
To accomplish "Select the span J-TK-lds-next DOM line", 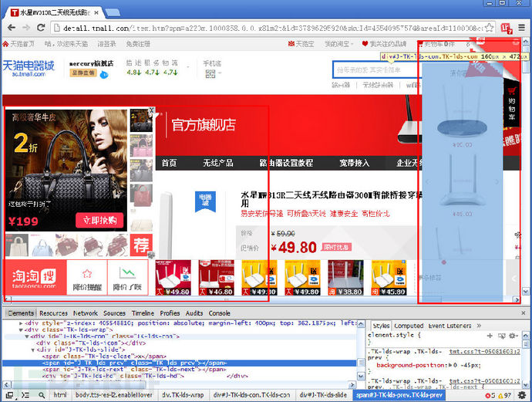I will point(134,370).
